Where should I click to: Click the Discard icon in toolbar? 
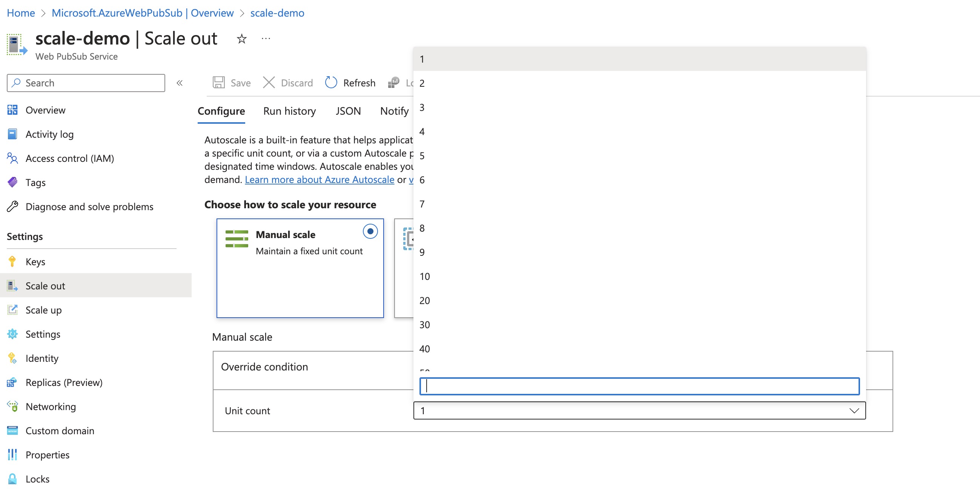pos(268,83)
